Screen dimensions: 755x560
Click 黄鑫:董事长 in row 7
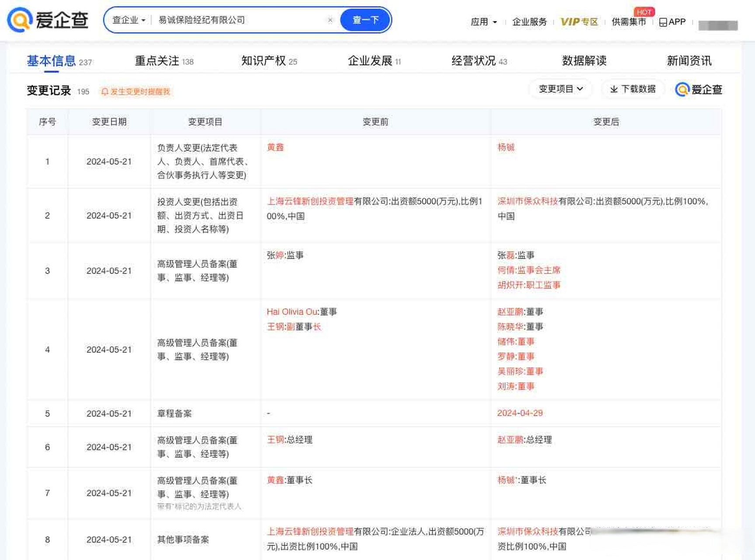click(x=290, y=480)
